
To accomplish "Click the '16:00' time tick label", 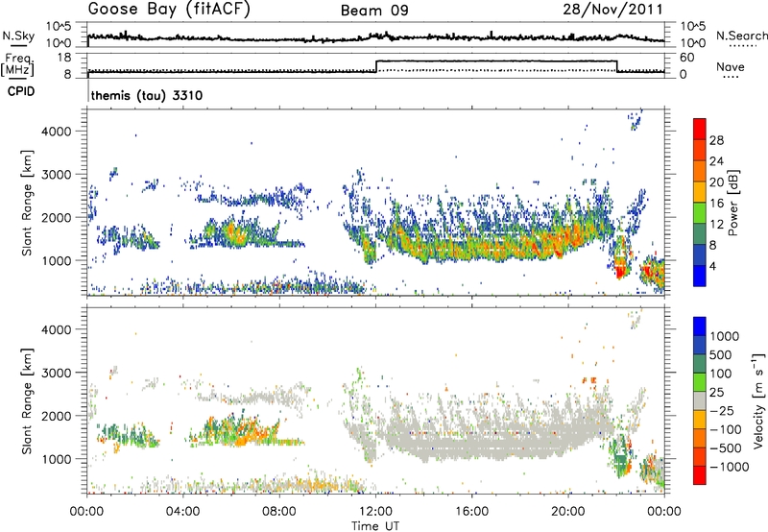I will (x=471, y=512).
